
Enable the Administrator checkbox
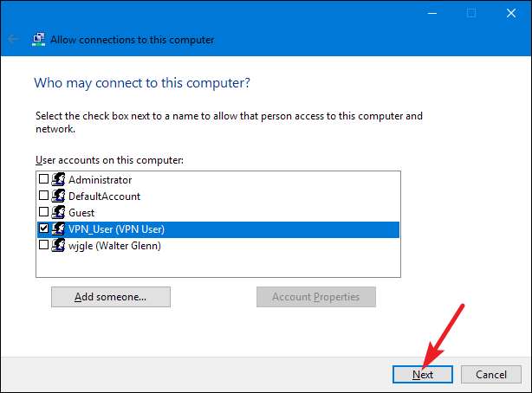point(44,180)
